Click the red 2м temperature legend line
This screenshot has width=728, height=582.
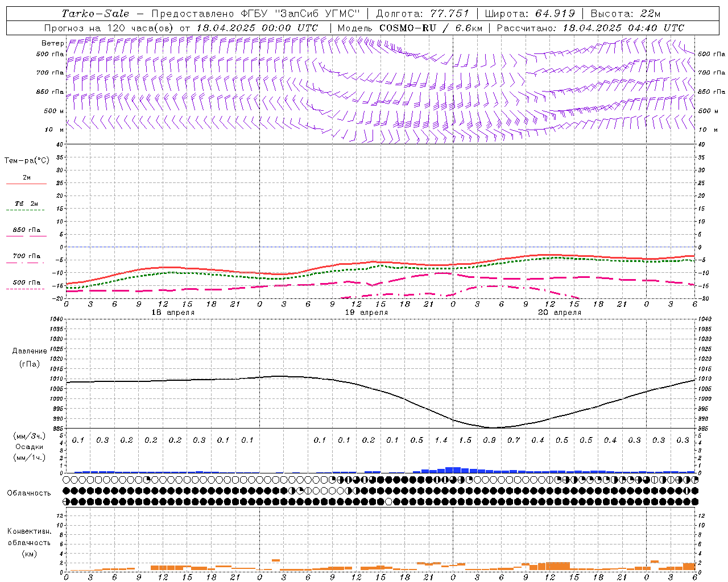pos(26,183)
